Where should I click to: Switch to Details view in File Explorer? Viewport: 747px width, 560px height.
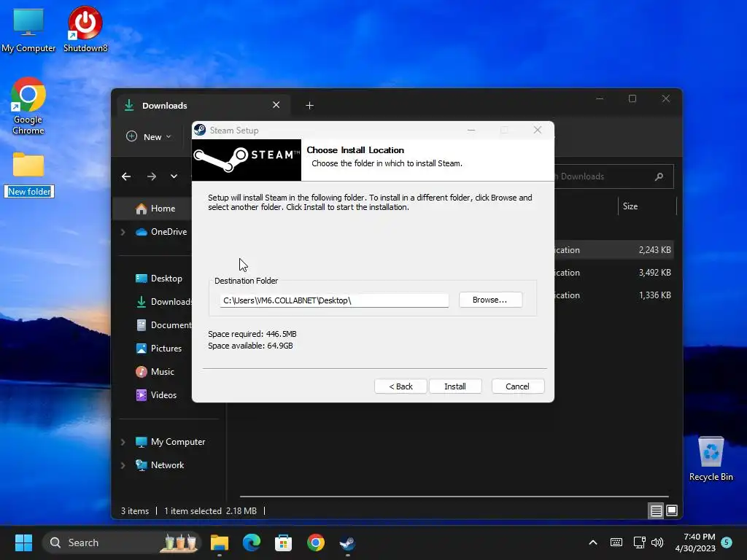pyautogui.click(x=656, y=511)
